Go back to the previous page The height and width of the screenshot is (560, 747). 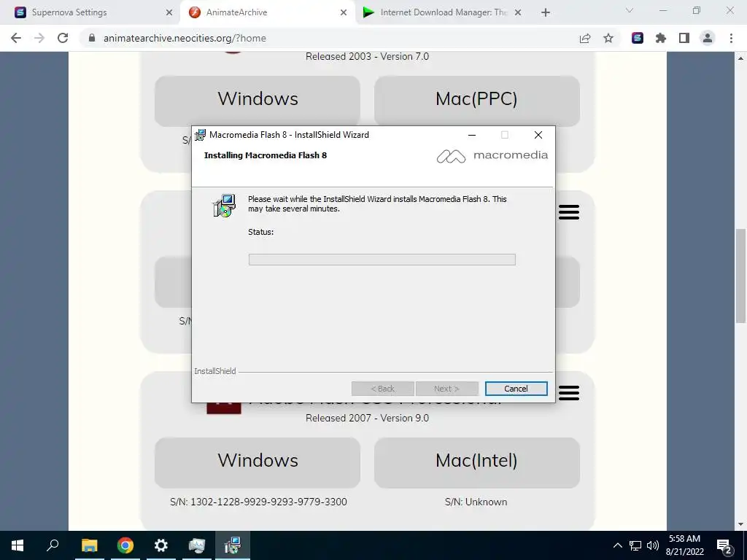coord(16,38)
